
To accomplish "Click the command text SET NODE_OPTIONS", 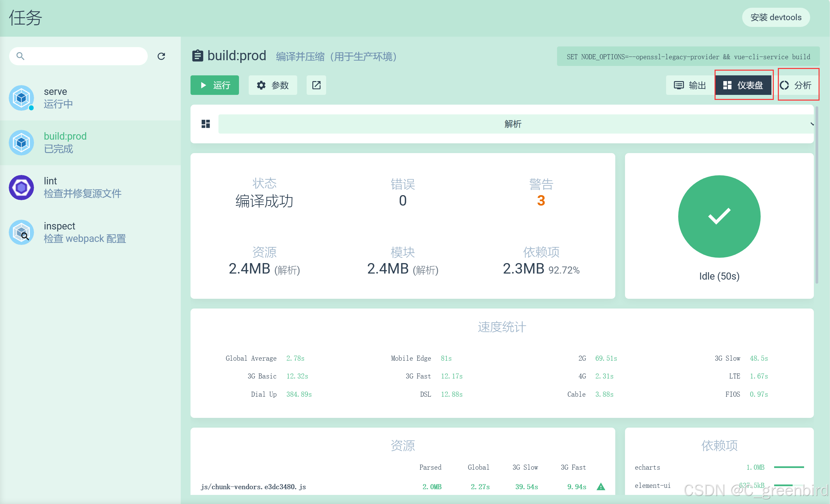I will coord(688,57).
